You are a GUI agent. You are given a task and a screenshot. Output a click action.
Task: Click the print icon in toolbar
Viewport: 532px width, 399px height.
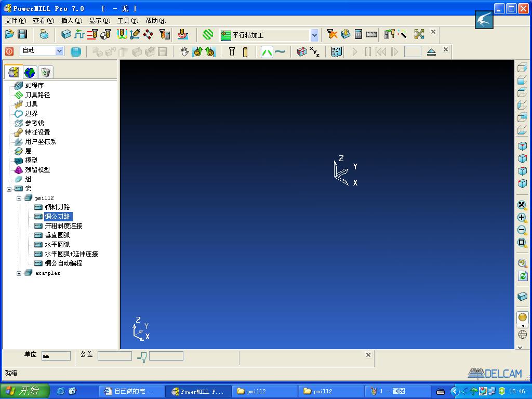tap(44, 34)
